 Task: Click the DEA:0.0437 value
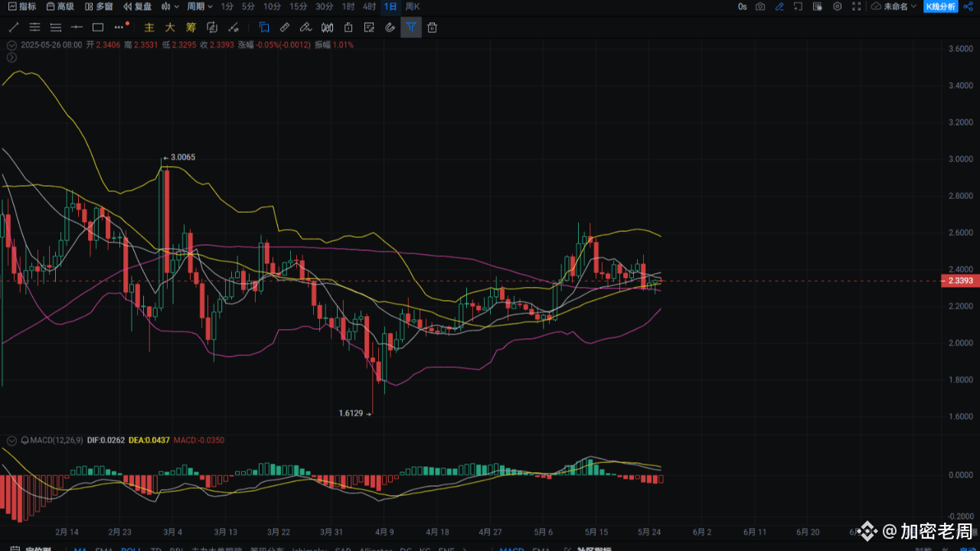click(x=149, y=441)
